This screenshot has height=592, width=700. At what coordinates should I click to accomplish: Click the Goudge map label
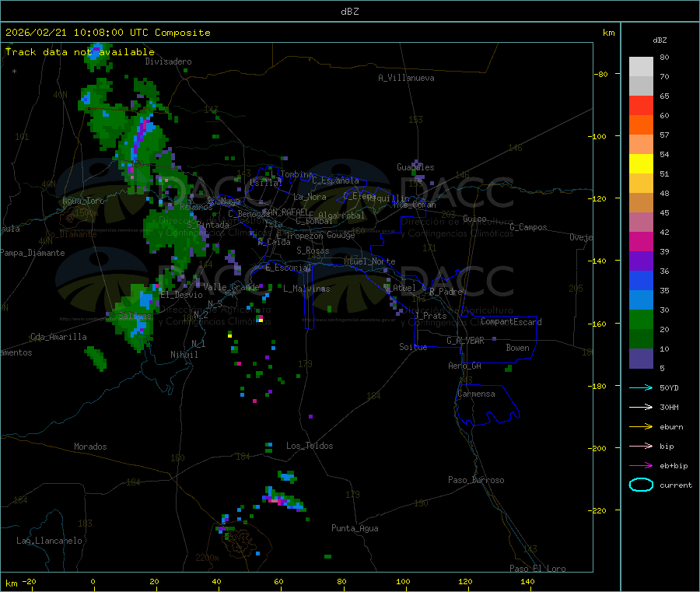341,235
